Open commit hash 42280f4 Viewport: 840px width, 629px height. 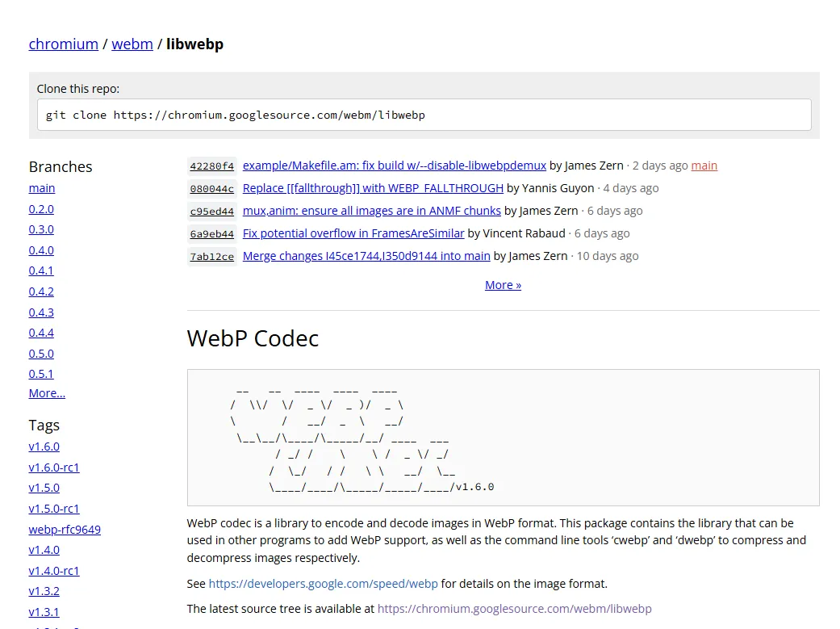pyautogui.click(x=211, y=166)
